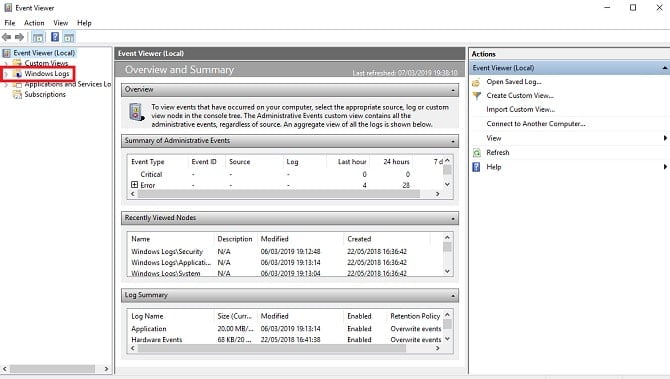Expand the Windows Logs tree node
The image size is (670, 379).
pyautogui.click(x=6, y=74)
